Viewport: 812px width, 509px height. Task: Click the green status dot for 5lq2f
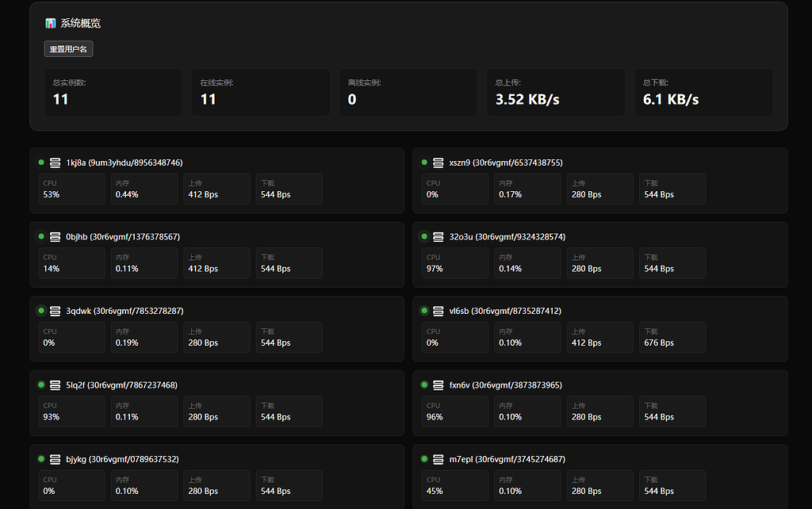[x=41, y=385]
